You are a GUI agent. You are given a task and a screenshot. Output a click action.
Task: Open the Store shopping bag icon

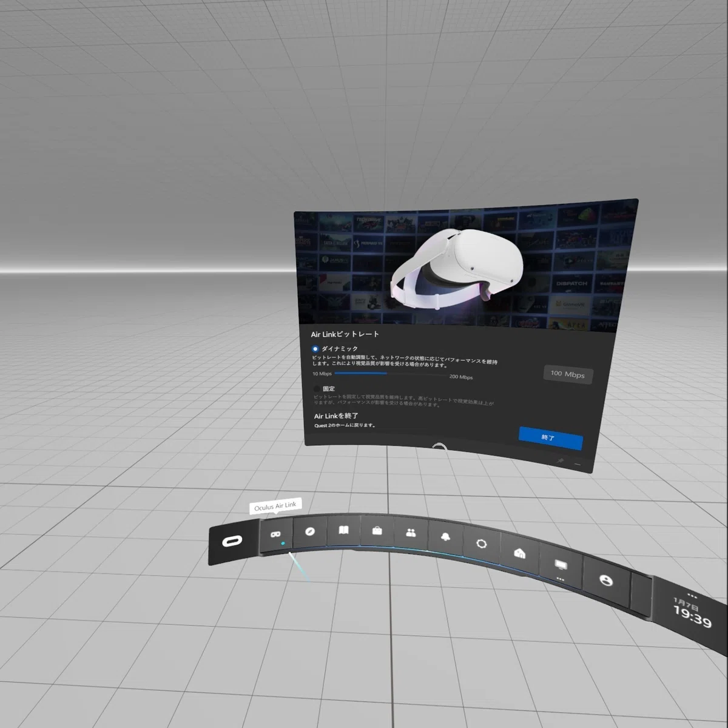tap(377, 531)
